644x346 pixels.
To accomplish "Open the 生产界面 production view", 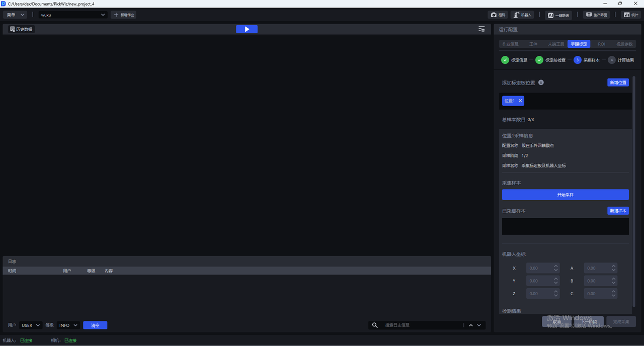I will click(596, 15).
